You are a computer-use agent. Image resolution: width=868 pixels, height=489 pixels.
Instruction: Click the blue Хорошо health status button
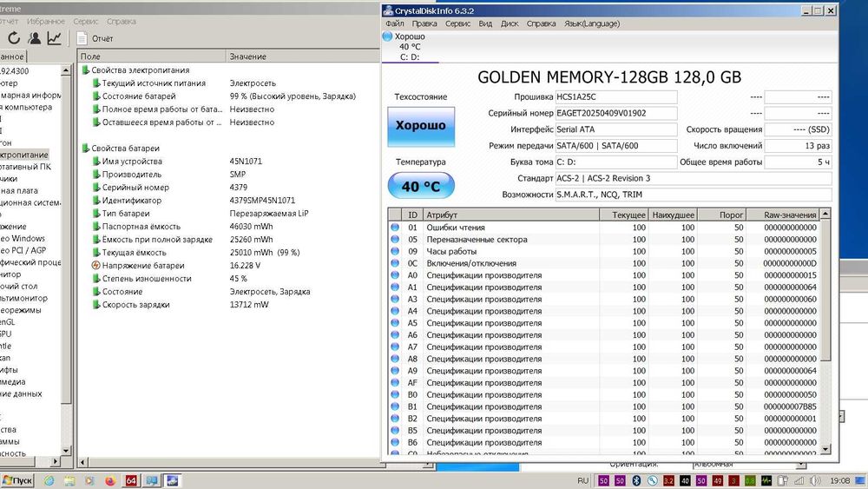tap(421, 126)
